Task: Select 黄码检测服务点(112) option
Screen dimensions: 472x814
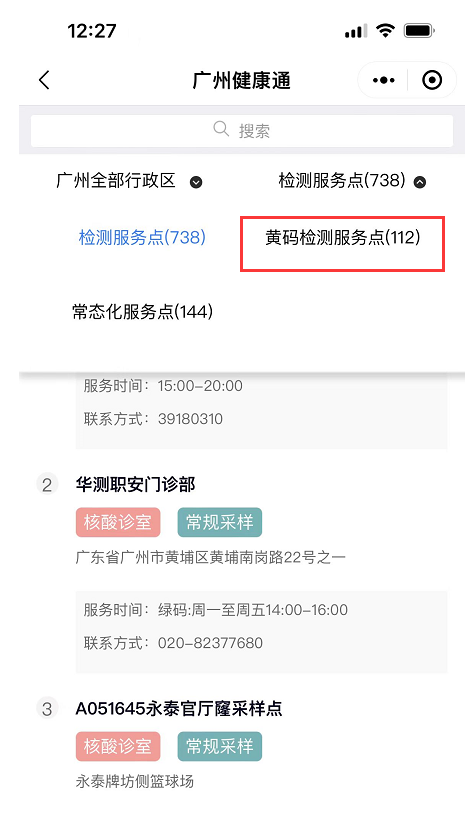Action: 342,238
